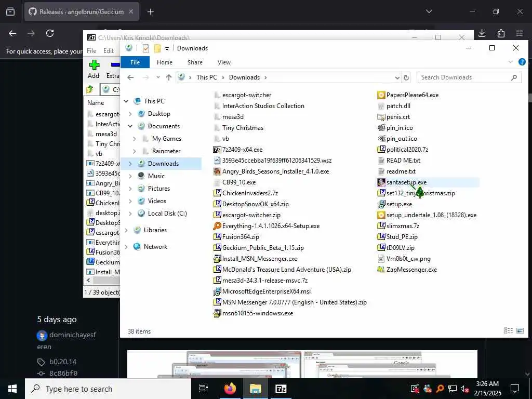This screenshot has height=399, width=532.
Task: Click the Releases Geckium browser tab
Action: tap(82, 11)
